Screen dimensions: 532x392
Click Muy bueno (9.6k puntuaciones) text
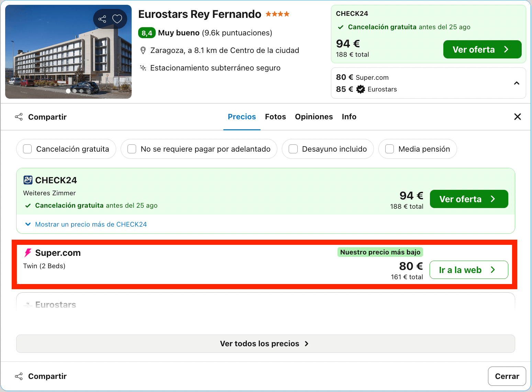[215, 33]
